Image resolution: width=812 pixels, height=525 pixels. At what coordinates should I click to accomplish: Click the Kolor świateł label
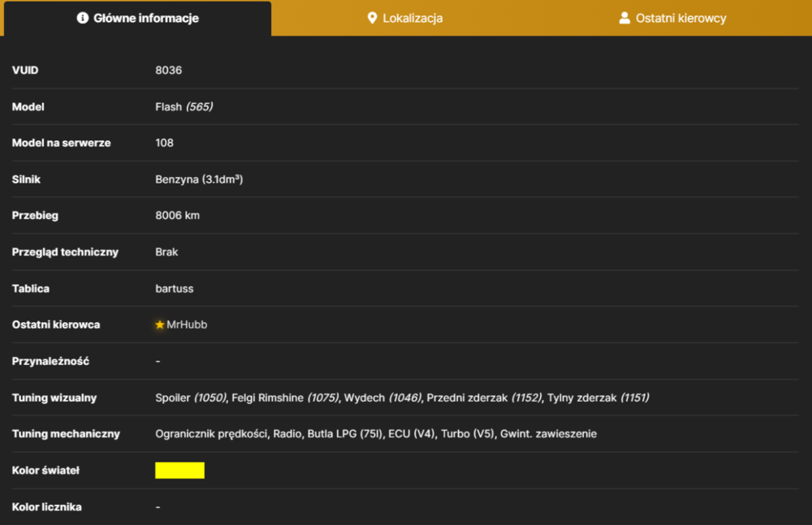point(45,470)
